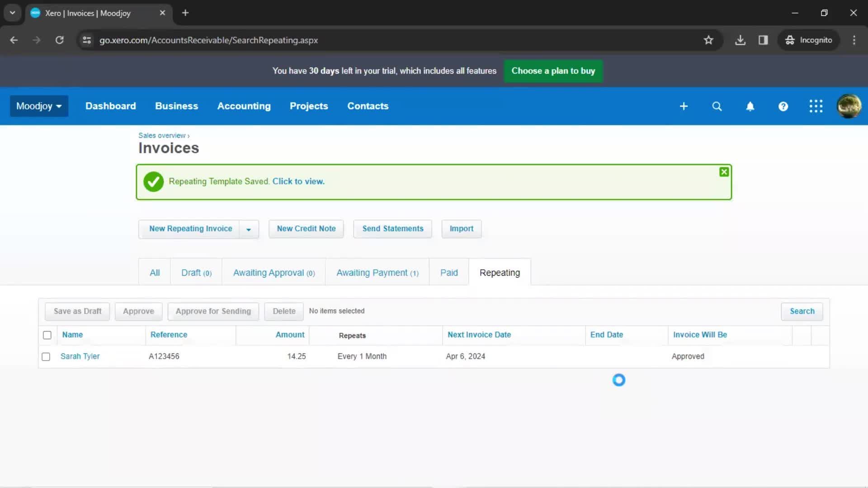Sort by Reference column header

click(x=169, y=335)
